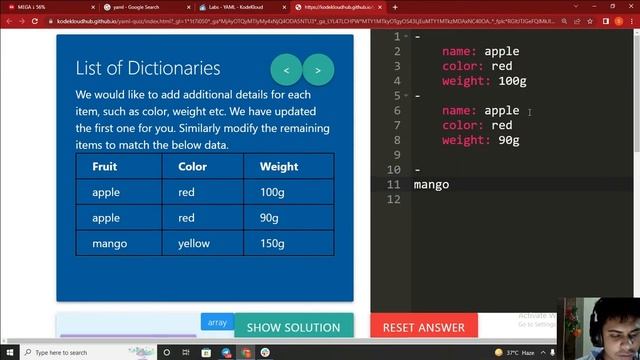
Task: Open the Chrome profile avatar
Action: tap(619, 21)
